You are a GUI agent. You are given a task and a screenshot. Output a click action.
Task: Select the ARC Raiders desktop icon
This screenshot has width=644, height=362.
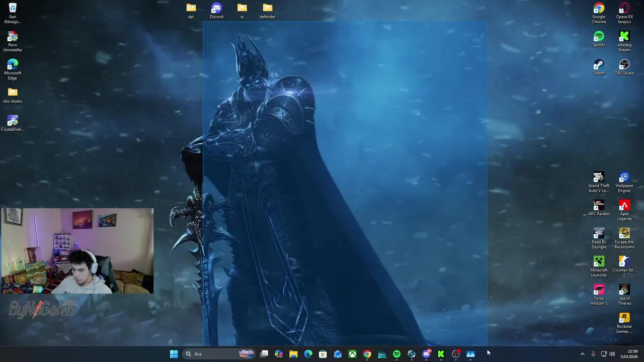point(599,208)
